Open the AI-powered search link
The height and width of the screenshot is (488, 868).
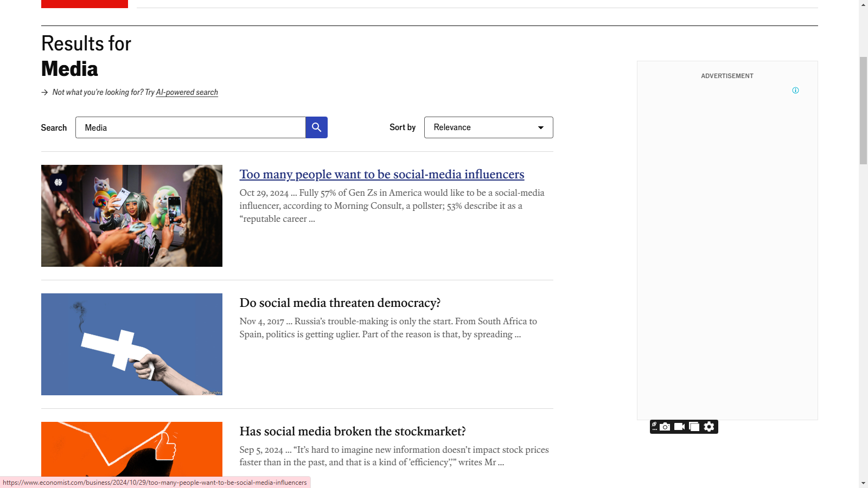187,92
